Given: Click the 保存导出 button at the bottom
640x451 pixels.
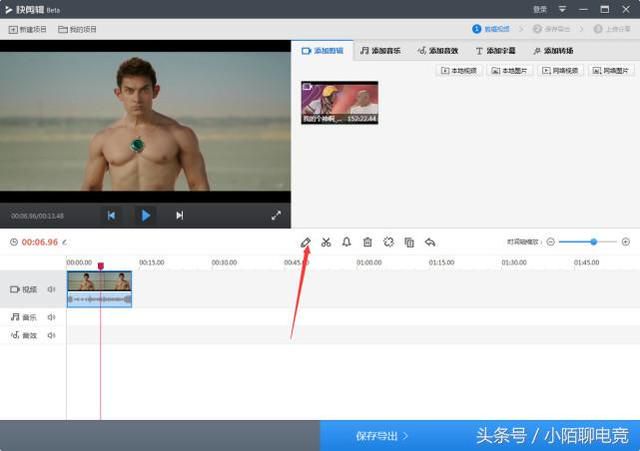Looking at the screenshot, I should point(382,436).
